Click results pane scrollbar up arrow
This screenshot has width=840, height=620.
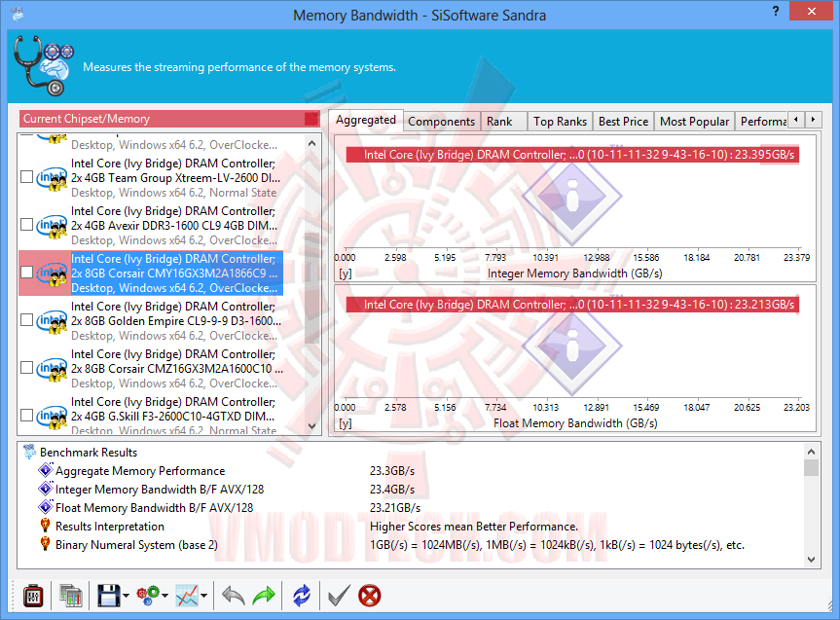(x=811, y=452)
